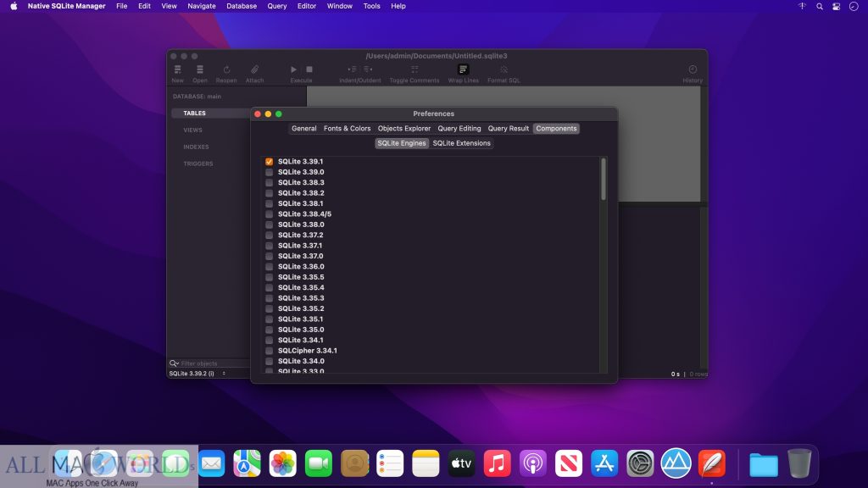Close the Preferences window with red button
The width and height of the screenshot is (868, 488).
pyautogui.click(x=258, y=114)
